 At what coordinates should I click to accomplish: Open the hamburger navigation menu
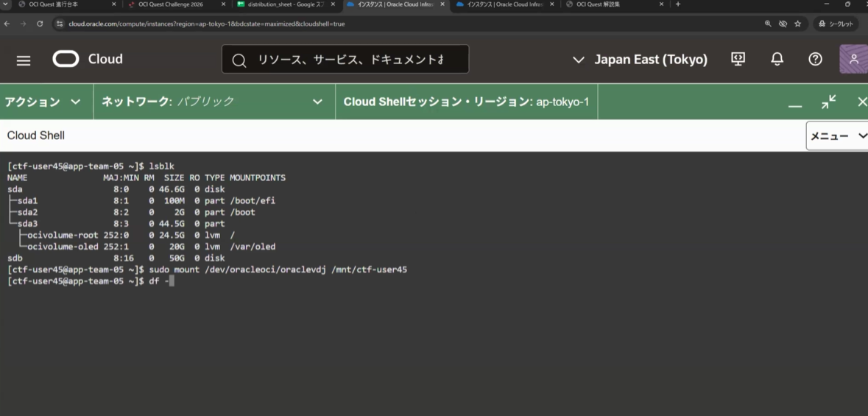coord(24,60)
